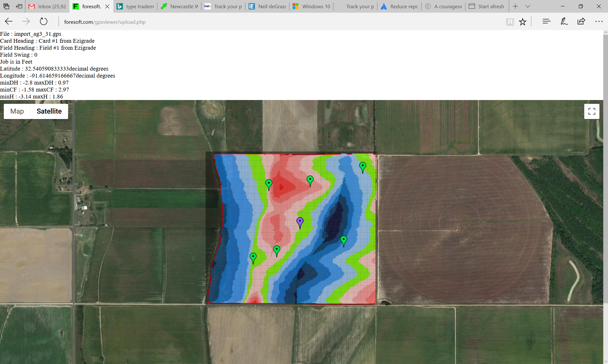The width and height of the screenshot is (608, 364).
Task: Switch to the Inbox Gmail tab
Action: pos(47,6)
